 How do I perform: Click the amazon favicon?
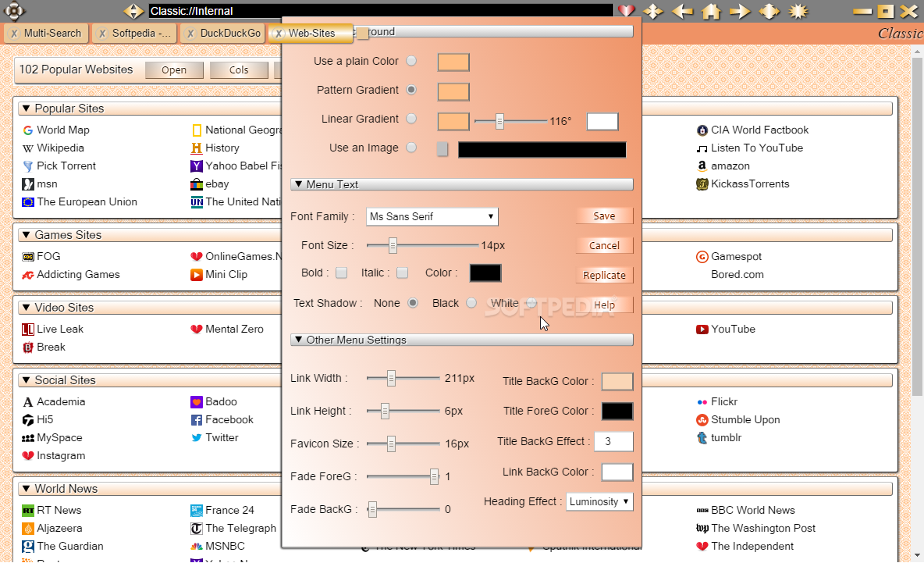pyautogui.click(x=702, y=166)
